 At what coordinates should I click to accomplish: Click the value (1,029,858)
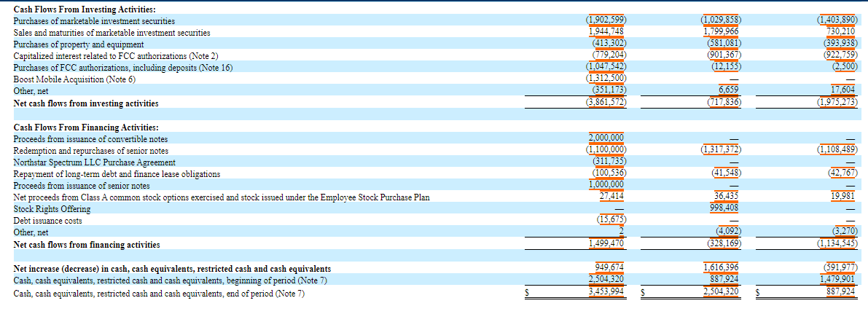[721, 21]
